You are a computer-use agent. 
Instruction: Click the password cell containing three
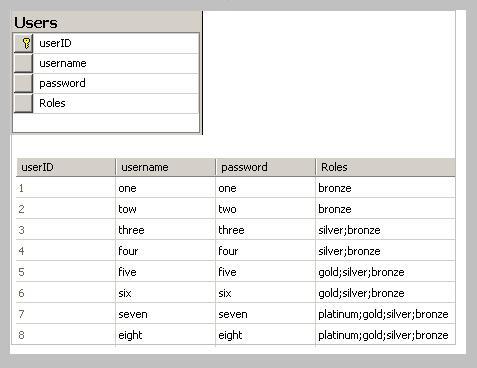point(265,230)
